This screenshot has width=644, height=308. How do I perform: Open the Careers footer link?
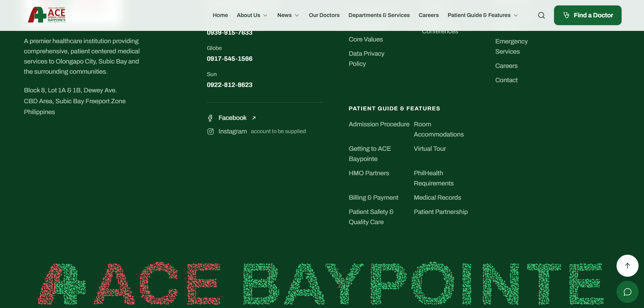[x=506, y=66]
